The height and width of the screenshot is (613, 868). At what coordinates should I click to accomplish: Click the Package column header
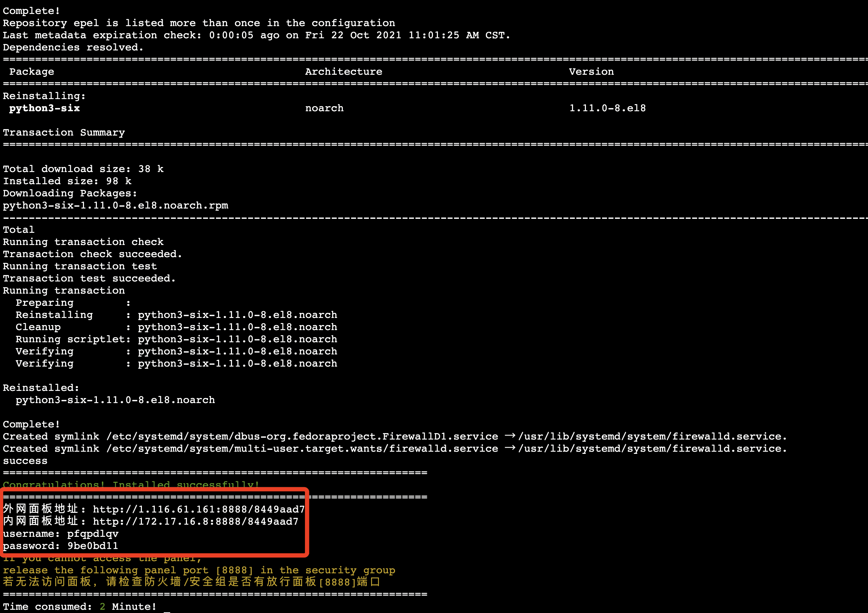(x=32, y=72)
